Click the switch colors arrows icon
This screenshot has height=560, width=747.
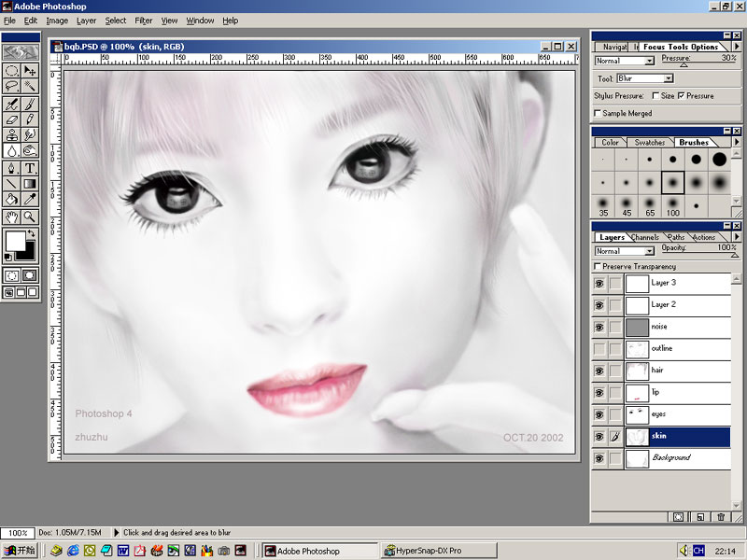[x=32, y=233]
